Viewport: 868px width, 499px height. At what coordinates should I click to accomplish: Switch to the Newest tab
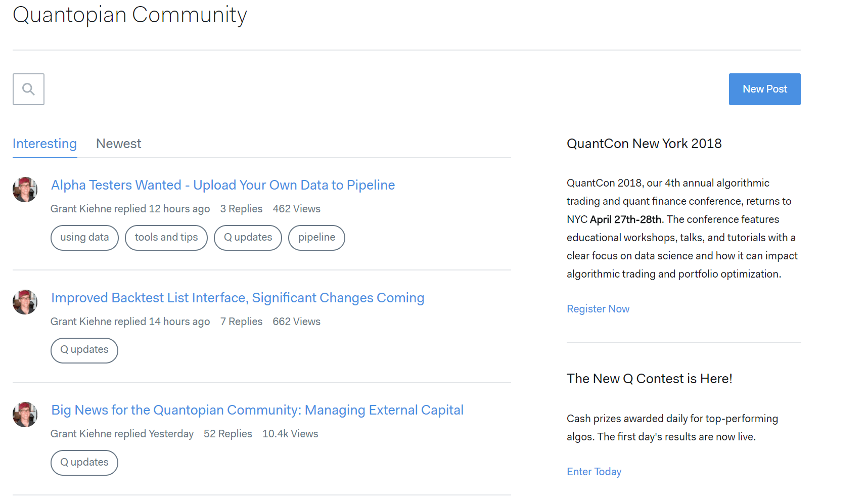118,144
